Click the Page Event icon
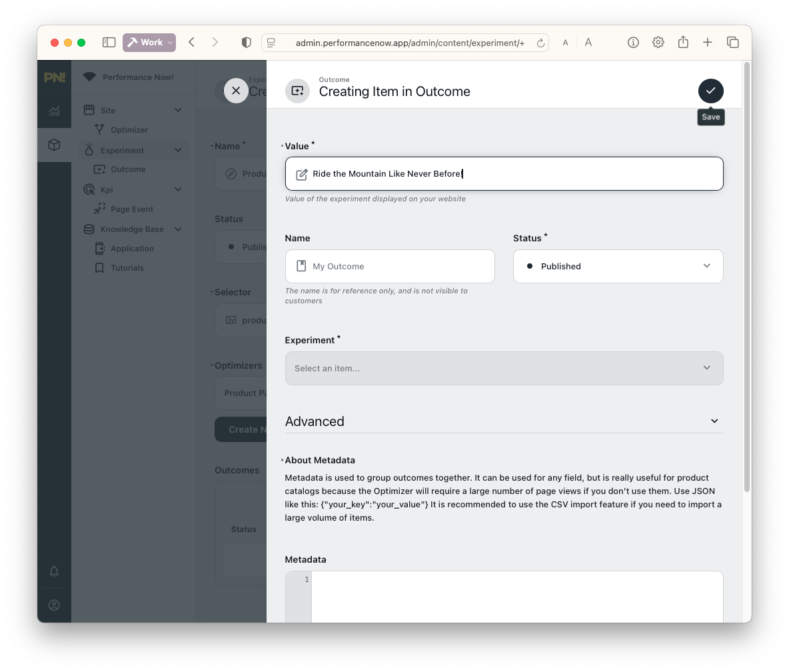Screen dimensions: 789x672 tap(100, 209)
